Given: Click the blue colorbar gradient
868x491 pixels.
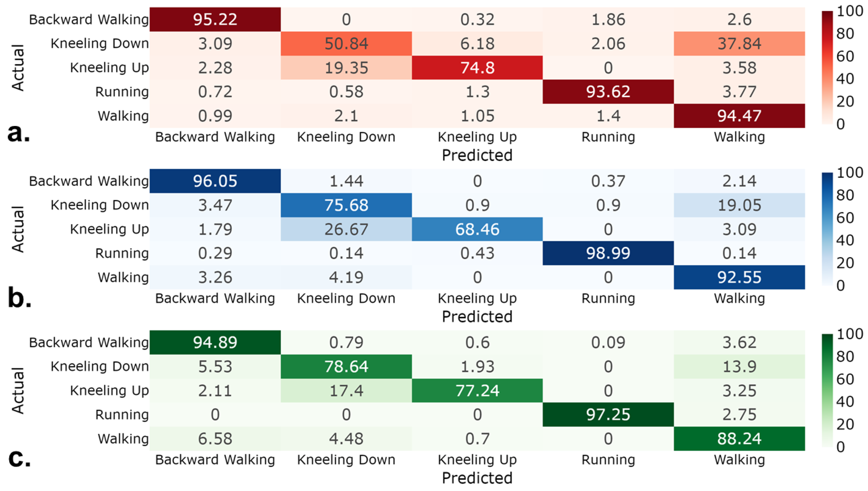Looking at the screenshot, I should (x=827, y=229).
